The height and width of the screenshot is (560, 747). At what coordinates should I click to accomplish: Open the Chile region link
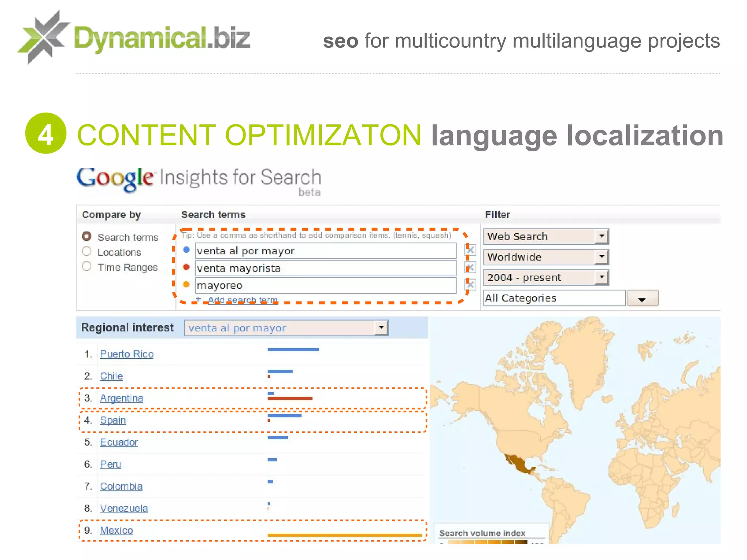click(x=111, y=376)
